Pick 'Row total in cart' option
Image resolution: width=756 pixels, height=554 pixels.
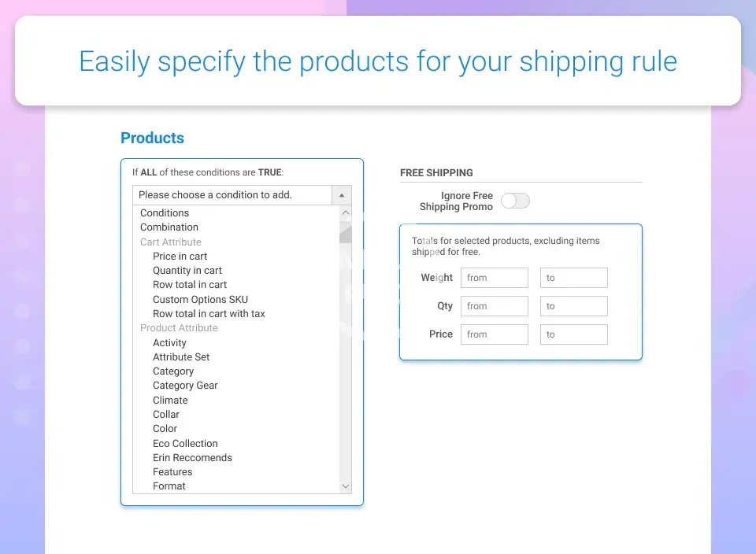pos(190,285)
